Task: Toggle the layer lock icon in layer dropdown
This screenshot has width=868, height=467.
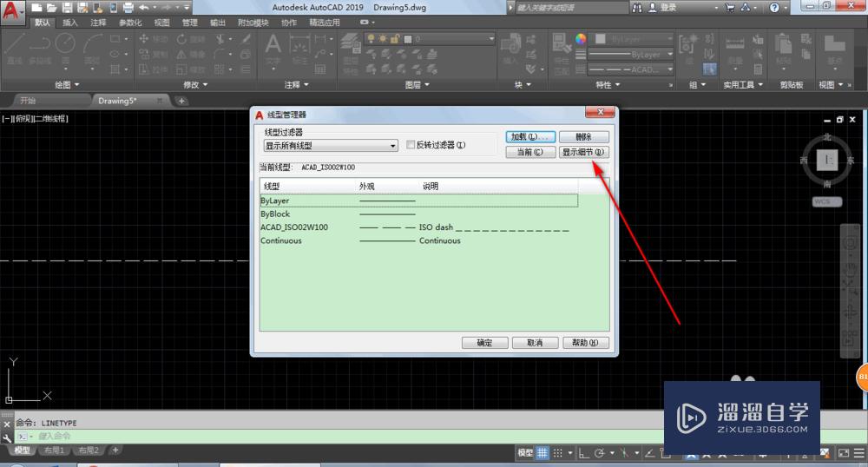Action: pyautogui.click(x=395, y=39)
